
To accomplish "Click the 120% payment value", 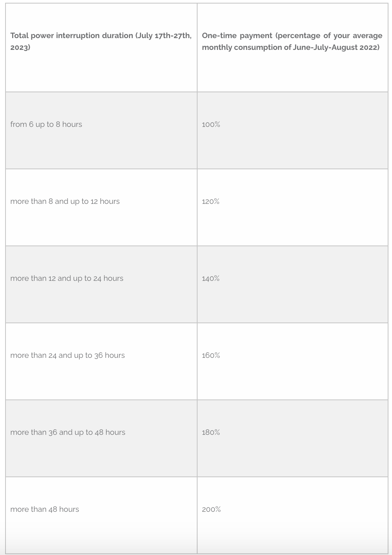I will pos(211,201).
